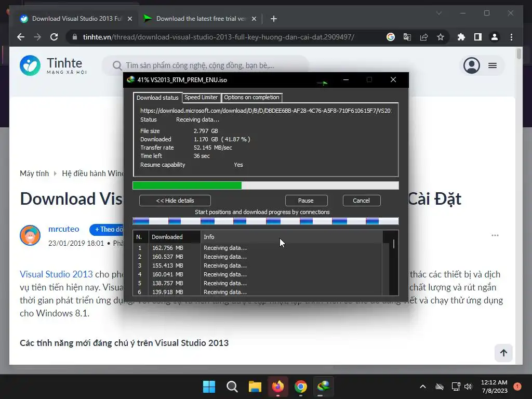Click the Tinhte search input field
532x399 pixels.
(x=205, y=65)
